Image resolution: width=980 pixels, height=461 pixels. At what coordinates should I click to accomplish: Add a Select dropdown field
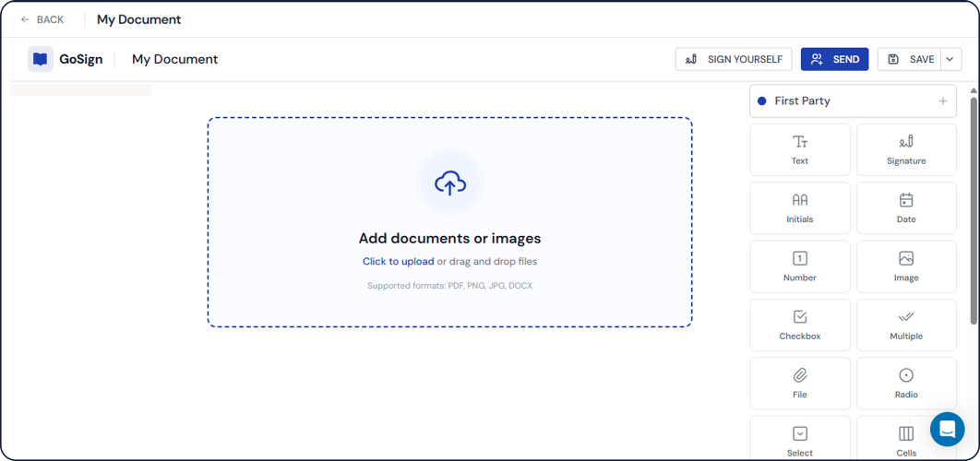coord(800,439)
